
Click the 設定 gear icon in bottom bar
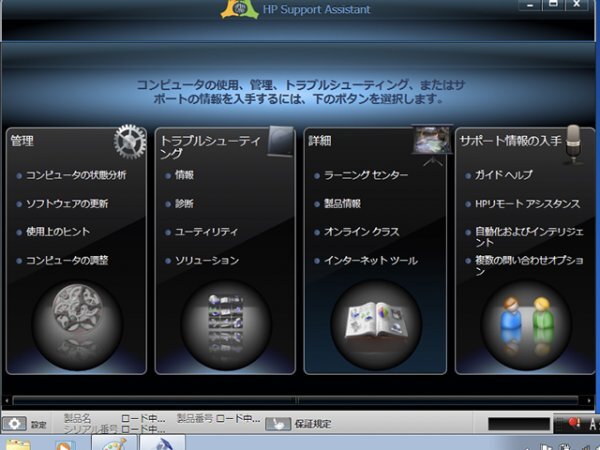click(15, 424)
